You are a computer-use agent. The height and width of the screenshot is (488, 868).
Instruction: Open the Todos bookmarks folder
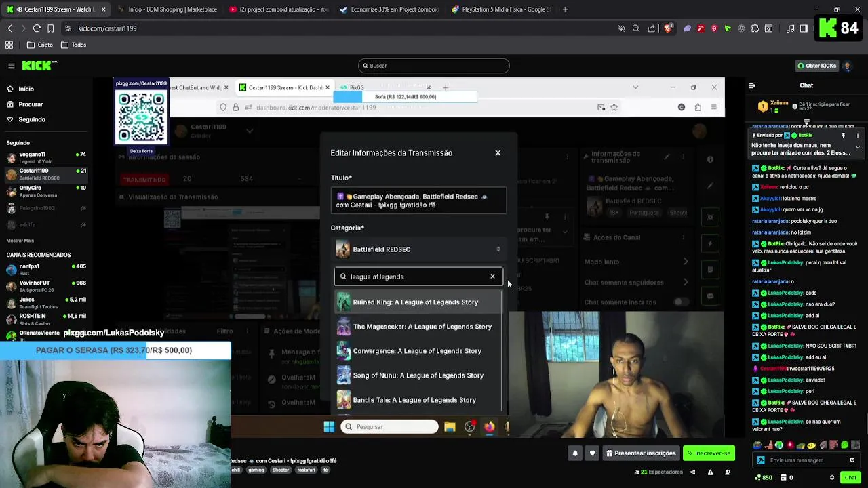(x=74, y=45)
